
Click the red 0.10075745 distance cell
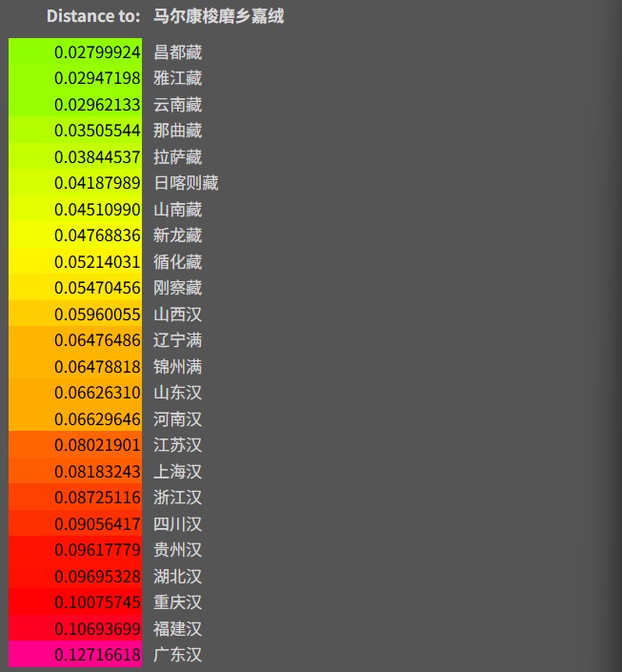tap(76, 602)
